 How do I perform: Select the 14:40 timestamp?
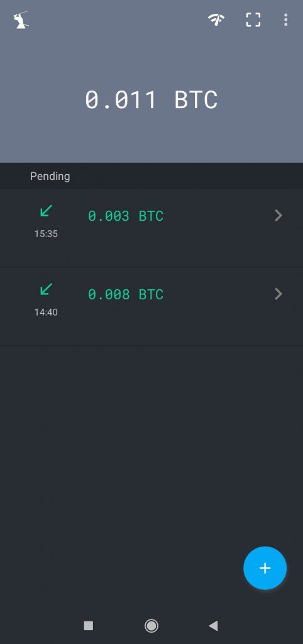[x=46, y=313]
